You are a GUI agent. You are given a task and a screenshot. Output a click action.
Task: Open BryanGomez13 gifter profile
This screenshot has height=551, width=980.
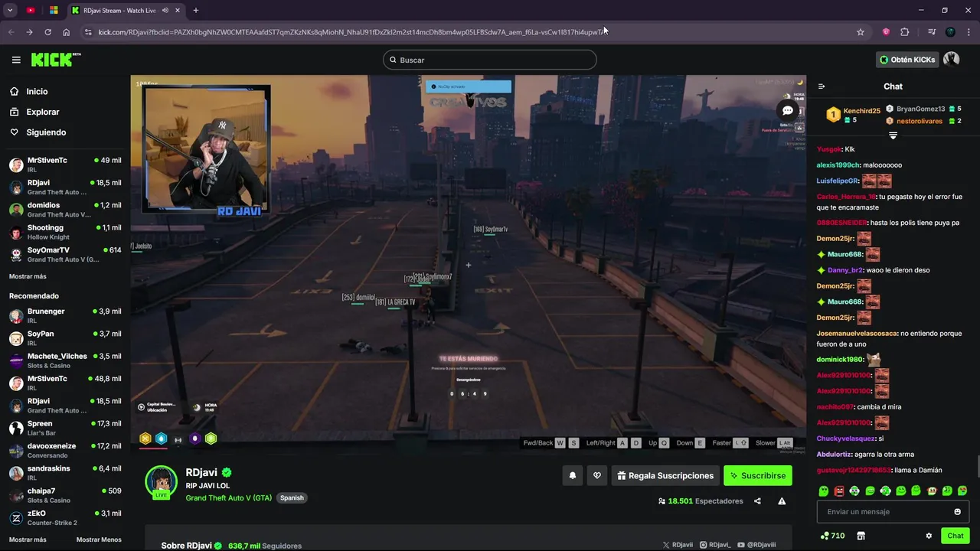coord(920,109)
